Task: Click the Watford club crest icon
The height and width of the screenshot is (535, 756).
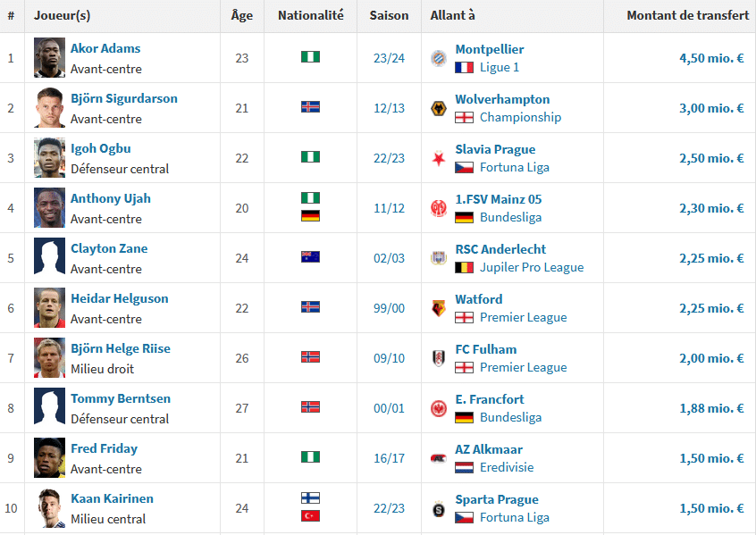Action: pyautogui.click(x=438, y=308)
